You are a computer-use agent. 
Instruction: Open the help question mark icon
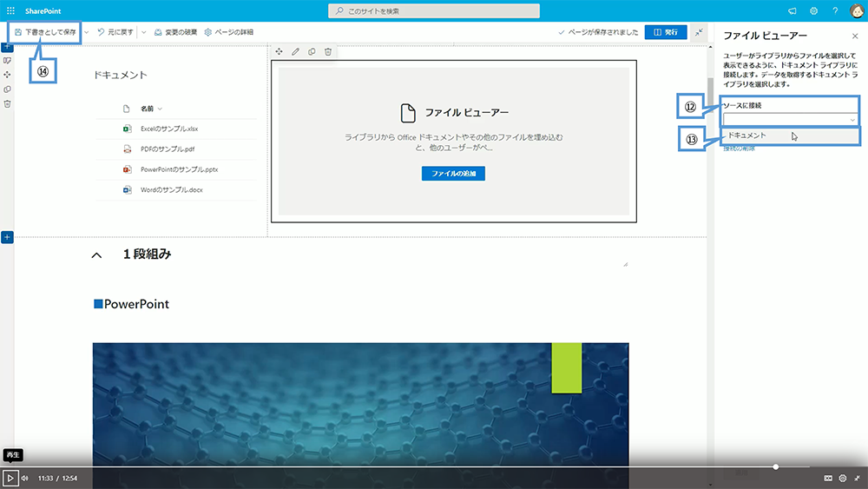[x=835, y=11]
